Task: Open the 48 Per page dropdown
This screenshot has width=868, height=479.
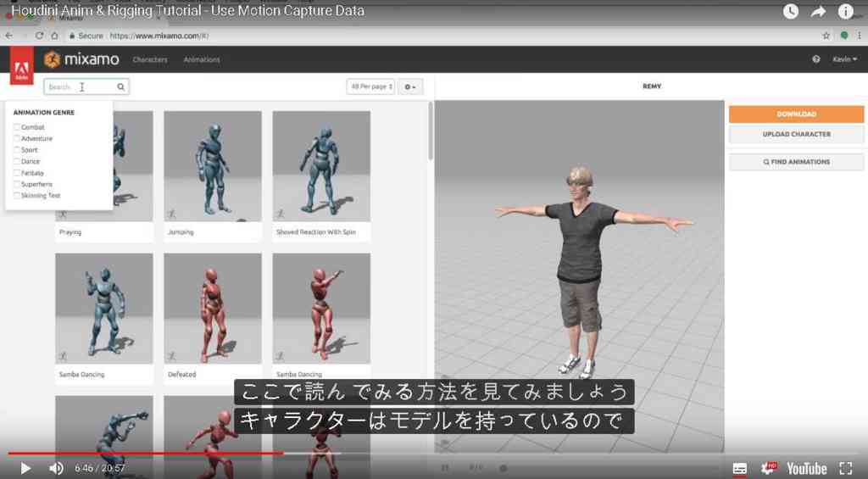Action: pos(370,86)
